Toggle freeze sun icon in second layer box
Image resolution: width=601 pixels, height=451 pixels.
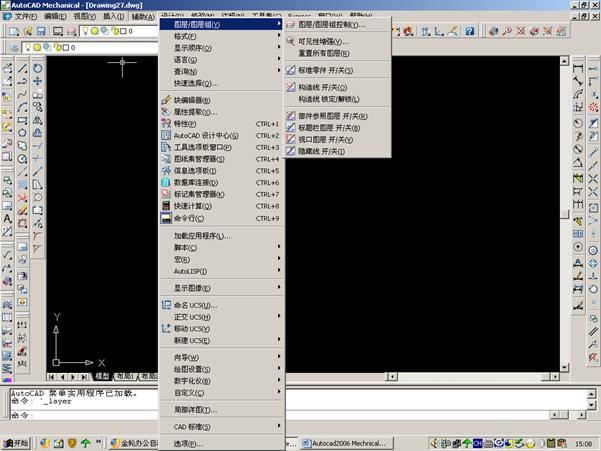[37, 48]
